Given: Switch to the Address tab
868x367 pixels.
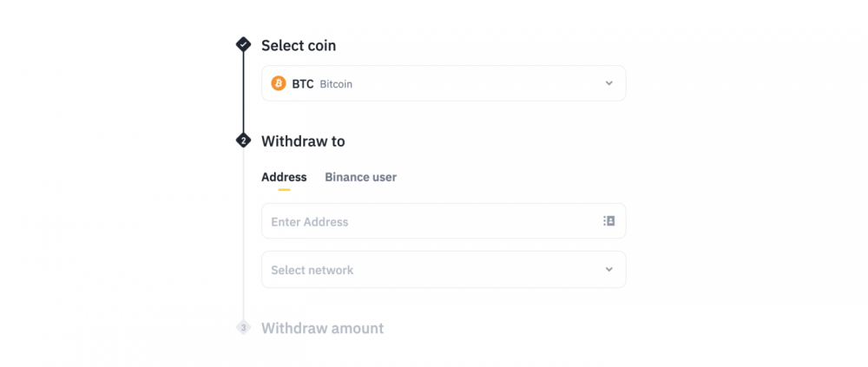Looking at the screenshot, I should pos(284,177).
